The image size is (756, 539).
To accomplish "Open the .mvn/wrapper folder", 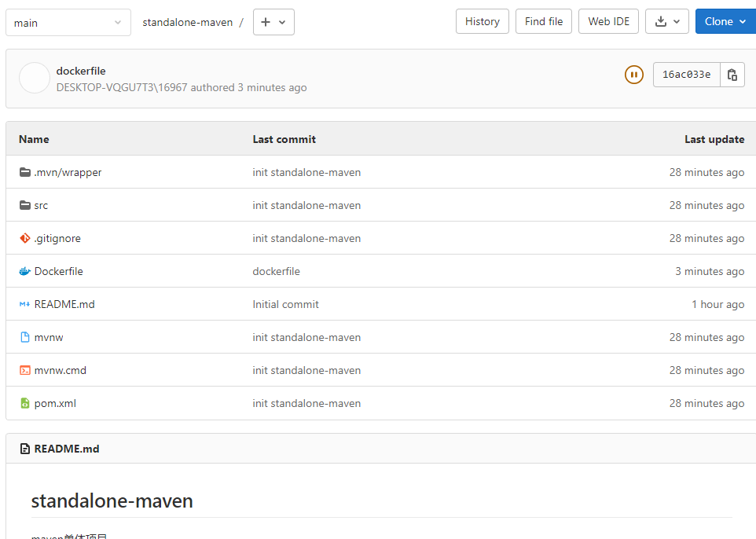I will (68, 173).
